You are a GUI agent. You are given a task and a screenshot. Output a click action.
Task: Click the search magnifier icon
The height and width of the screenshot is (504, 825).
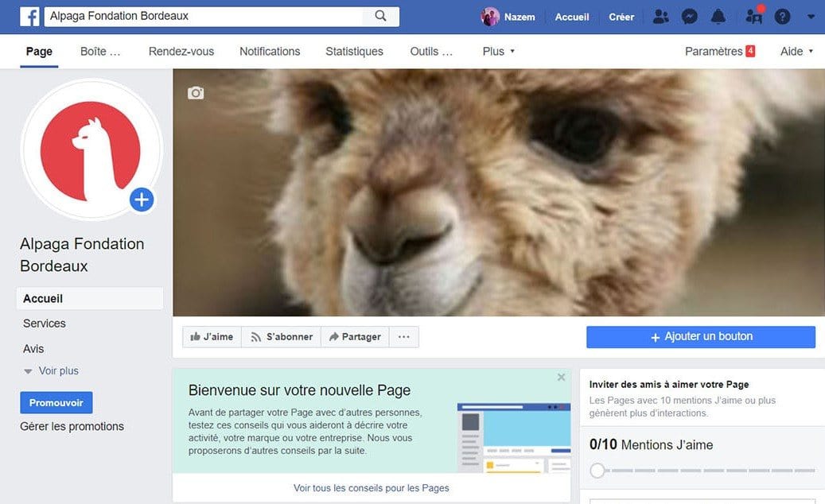coord(380,16)
